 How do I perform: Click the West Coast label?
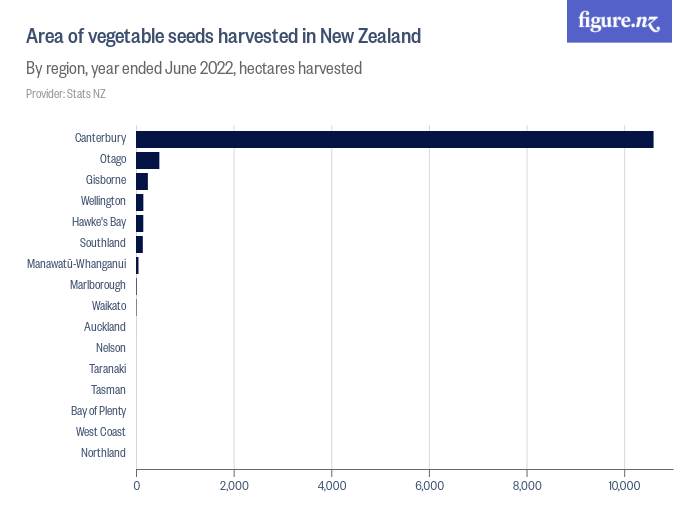point(101,432)
